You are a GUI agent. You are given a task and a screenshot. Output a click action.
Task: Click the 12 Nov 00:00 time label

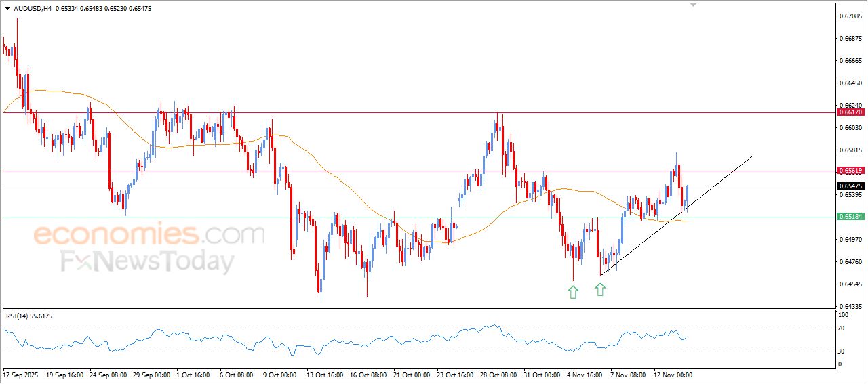pyautogui.click(x=673, y=375)
